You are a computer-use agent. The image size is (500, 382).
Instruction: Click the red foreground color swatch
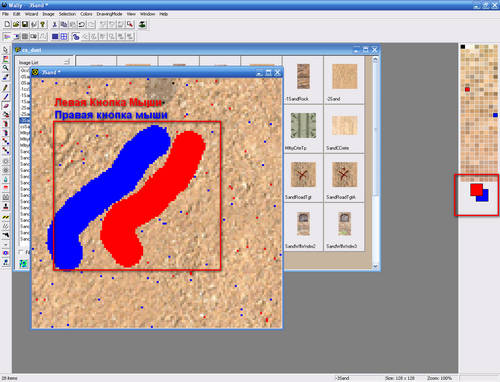coord(476,189)
